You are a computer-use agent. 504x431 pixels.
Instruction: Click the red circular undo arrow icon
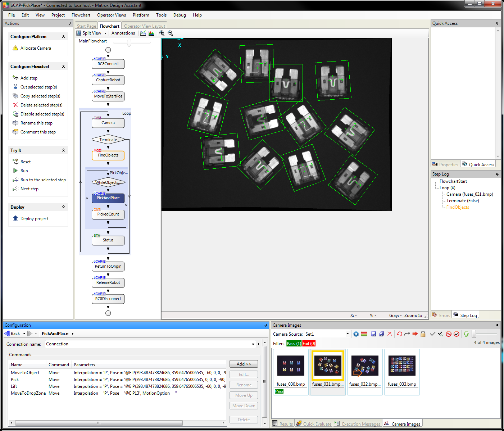click(399, 334)
